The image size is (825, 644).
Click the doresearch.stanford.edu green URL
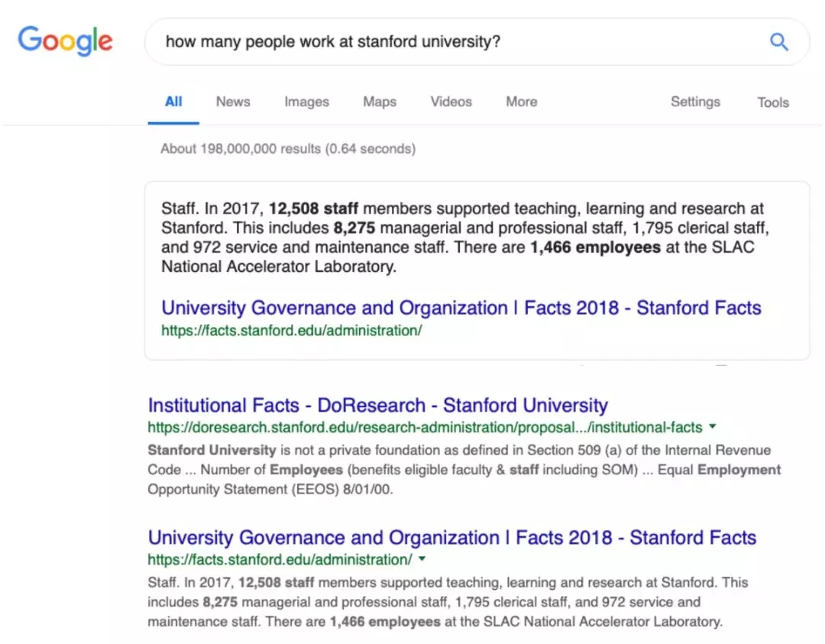coord(425,427)
